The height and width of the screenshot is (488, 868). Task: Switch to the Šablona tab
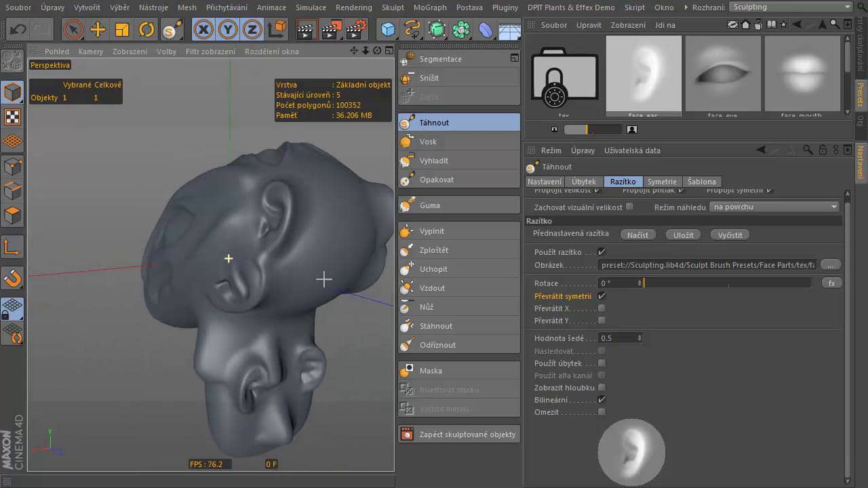[701, 182]
